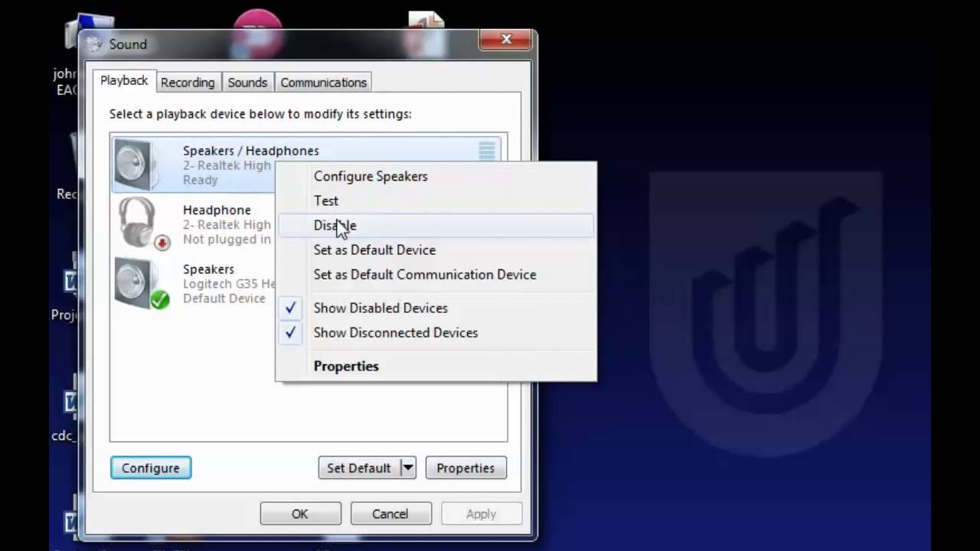Toggle Show Disabled Devices
The image size is (980, 551).
click(x=381, y=308)
